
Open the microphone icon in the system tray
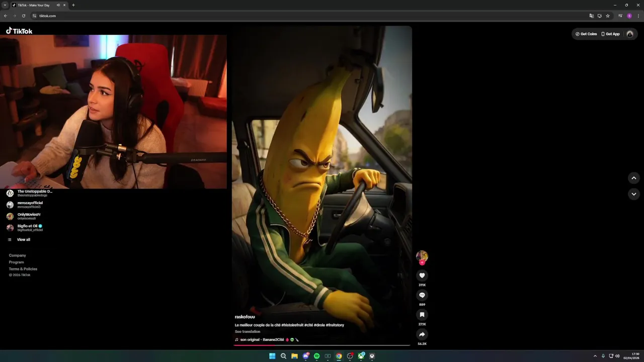(603, 356)
